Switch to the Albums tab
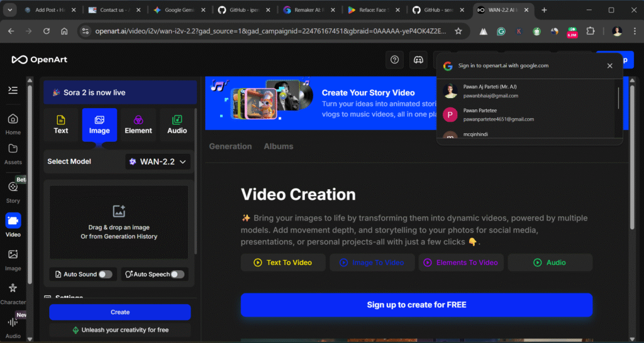The height and width of the screenshot is (343, 644). 279,146
